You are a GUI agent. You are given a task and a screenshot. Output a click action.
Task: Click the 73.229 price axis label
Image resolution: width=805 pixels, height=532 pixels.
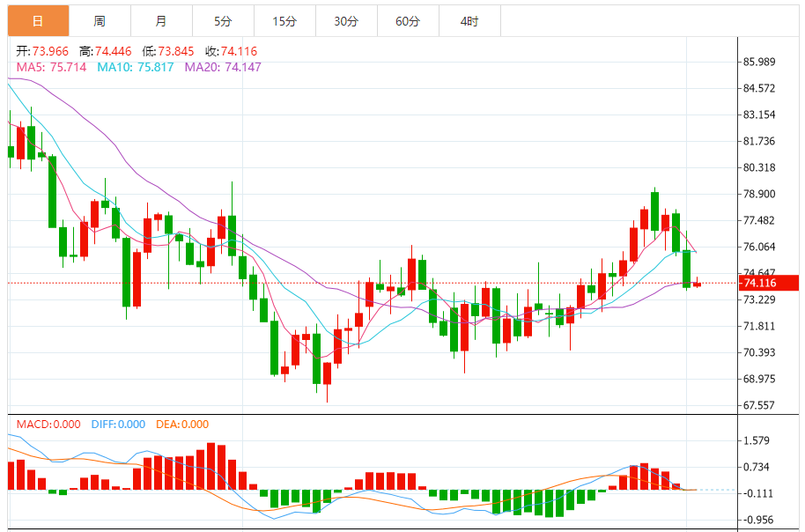tap(759, 299)
